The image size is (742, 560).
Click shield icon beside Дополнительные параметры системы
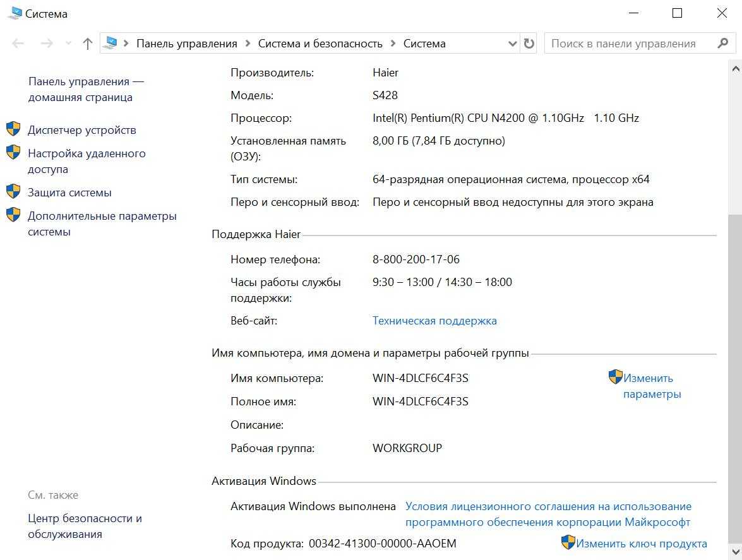tap(13, 215)
